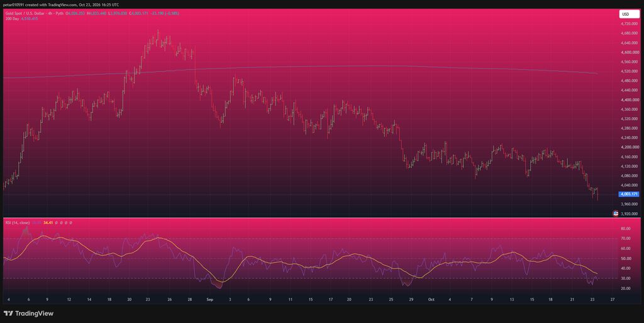Screen dimensions: 644x323
Task: Click the 3,960.000 price axis label
Action: 630,204
